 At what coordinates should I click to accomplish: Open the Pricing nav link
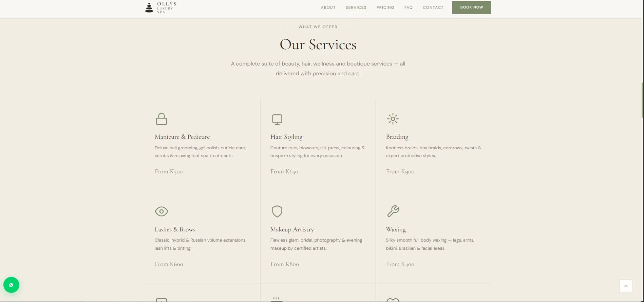click(x=385, y=7)
